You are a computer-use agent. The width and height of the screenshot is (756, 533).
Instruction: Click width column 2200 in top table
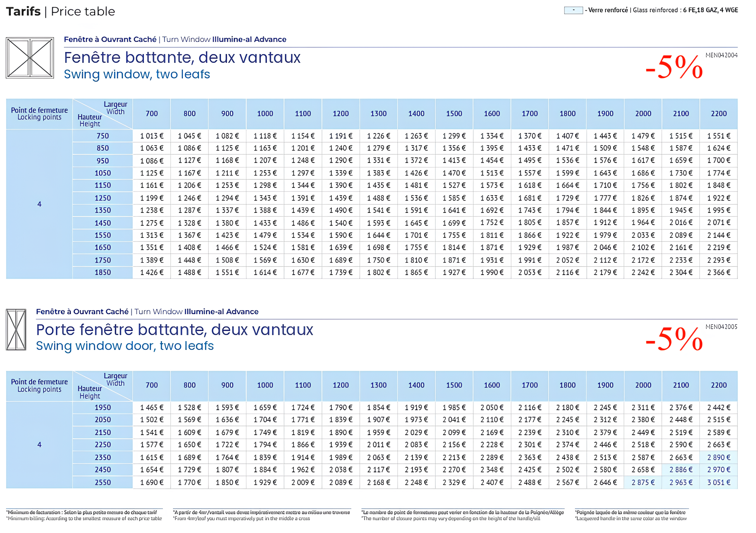point(719,113)
